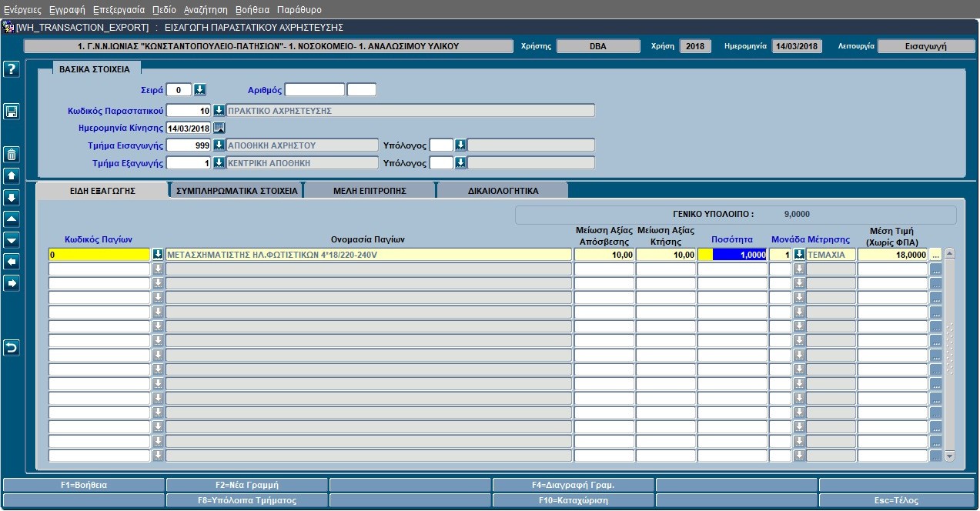
Task: Click the grid scrollbar down arrow
Action: (949, 456)
